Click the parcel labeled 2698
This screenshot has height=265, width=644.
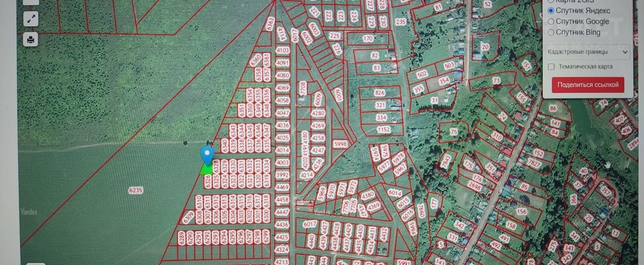[474, 186]
